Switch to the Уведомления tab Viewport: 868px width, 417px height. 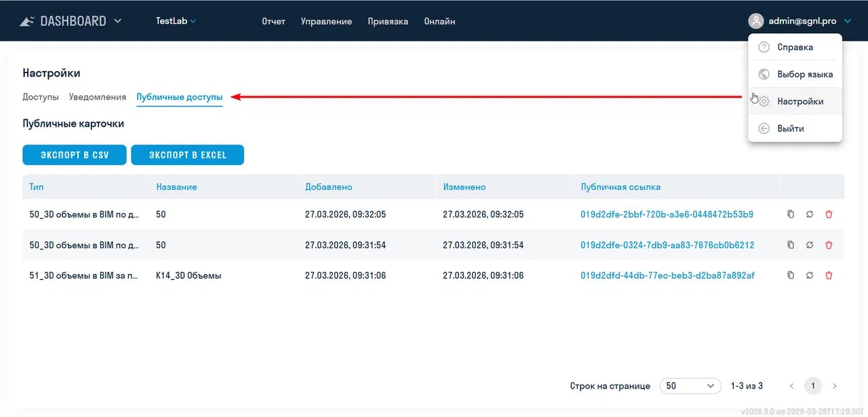coord(98,97)
